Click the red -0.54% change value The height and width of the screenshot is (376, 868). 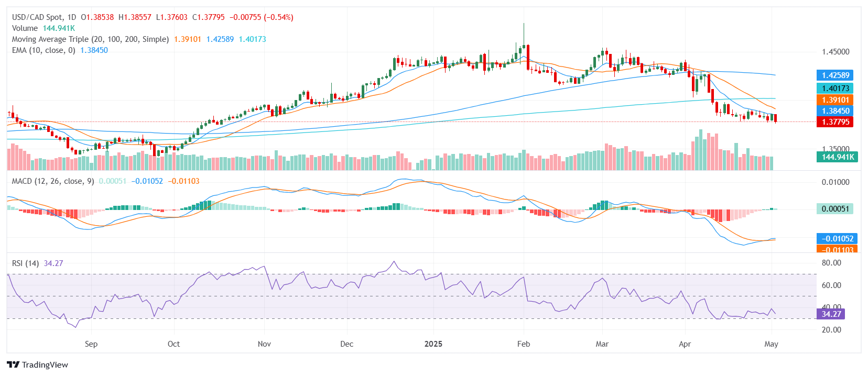[x=278, y=17]
